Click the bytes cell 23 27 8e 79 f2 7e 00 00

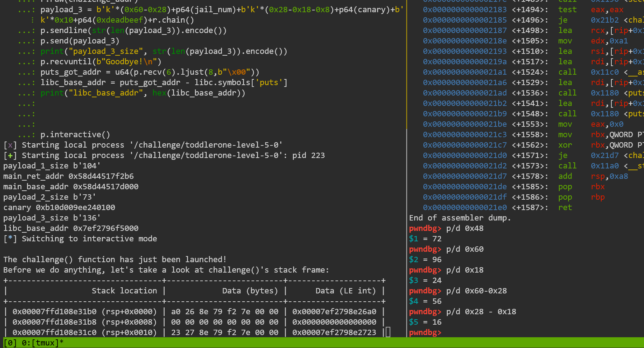[x=225, y=333]
